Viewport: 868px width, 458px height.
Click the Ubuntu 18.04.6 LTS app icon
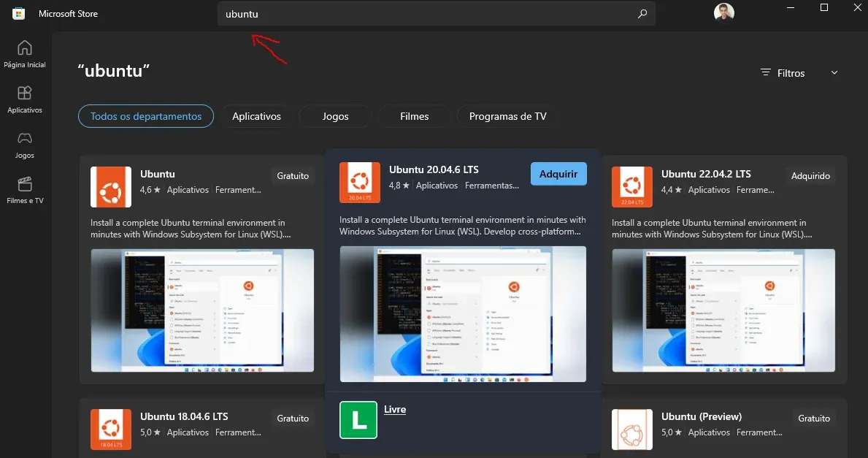[111, 430]
